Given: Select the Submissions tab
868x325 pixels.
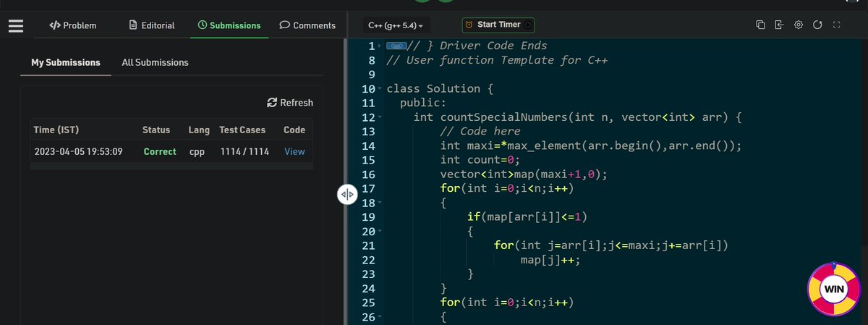Looking at the screenshot, I should point(229,25).
